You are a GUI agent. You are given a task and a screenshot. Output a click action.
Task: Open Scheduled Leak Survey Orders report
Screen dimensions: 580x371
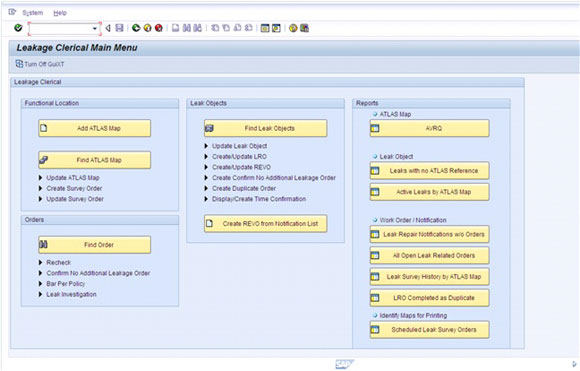point(429,330)
